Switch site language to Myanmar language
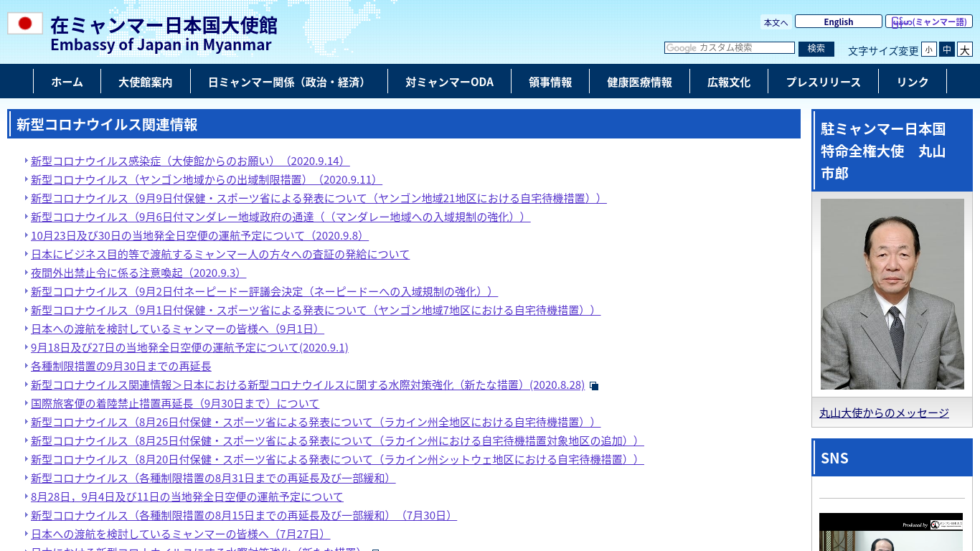This screenshot has height=551, width=980. click(929, 22)
